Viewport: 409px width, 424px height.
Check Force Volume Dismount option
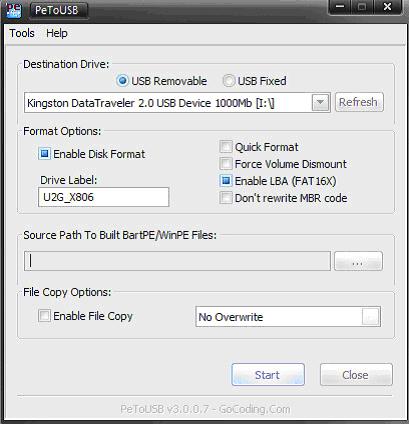226,164
